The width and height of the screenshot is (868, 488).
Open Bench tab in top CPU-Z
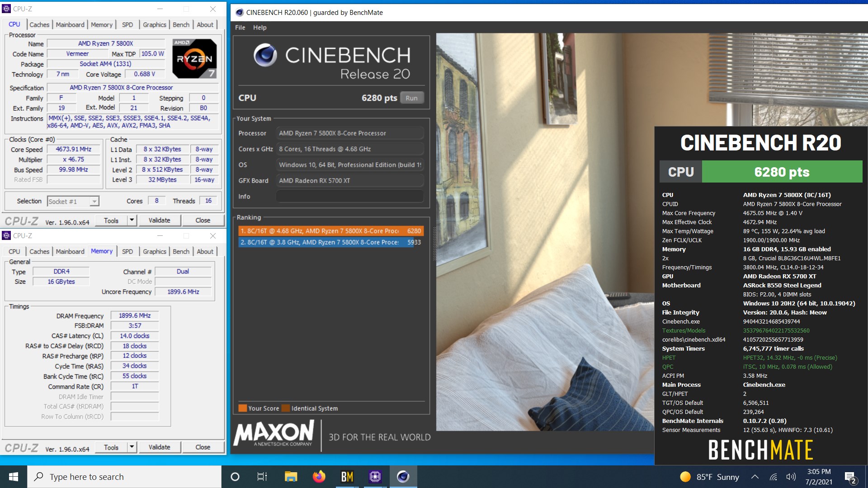pos(181,24)
